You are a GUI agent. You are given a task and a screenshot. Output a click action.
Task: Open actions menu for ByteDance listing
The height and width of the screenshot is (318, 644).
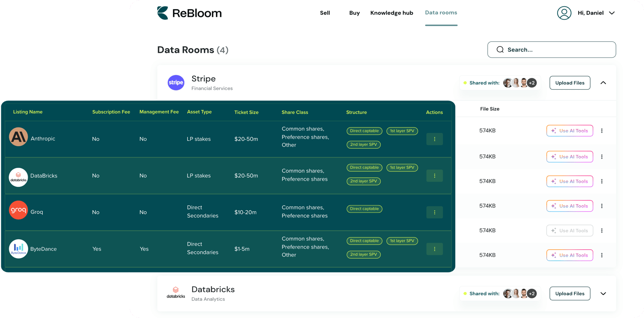pyautogui.click(x=434, y=249)
